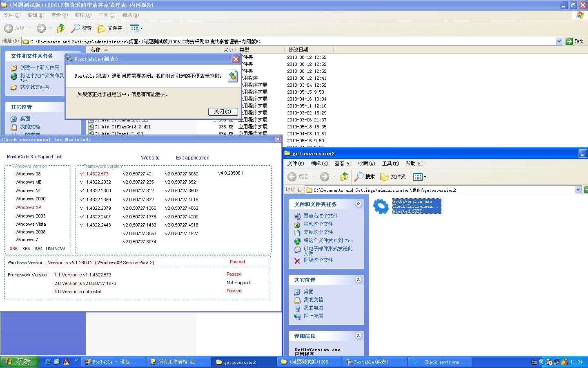This screenshot has height=368, width=588.
Task: Click the Website link in the MaxtoCode window
Action: pyautogui.click(x=150, y=158)
